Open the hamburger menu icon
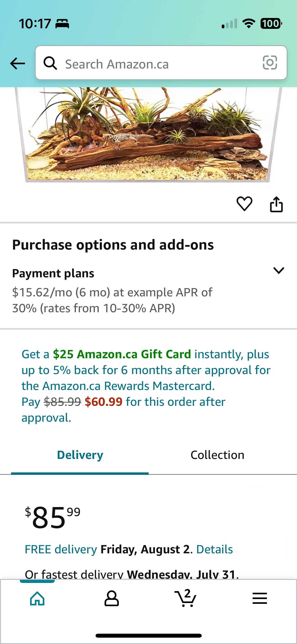This screenshot has height=644, width=297. [260, 598]
